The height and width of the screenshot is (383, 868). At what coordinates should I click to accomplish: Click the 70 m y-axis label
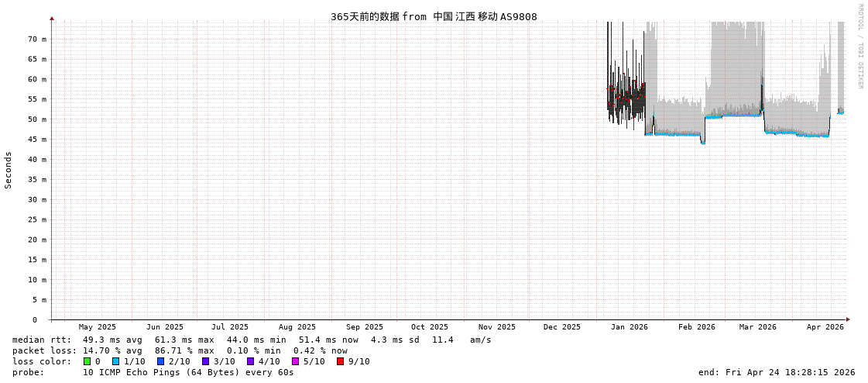pos(37,39)
